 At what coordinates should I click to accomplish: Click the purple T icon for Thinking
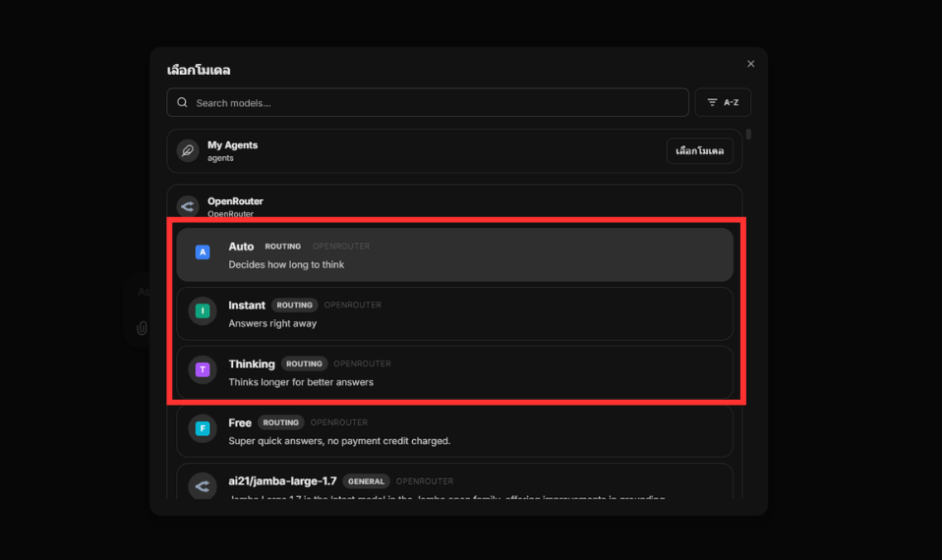click(203, 369)
